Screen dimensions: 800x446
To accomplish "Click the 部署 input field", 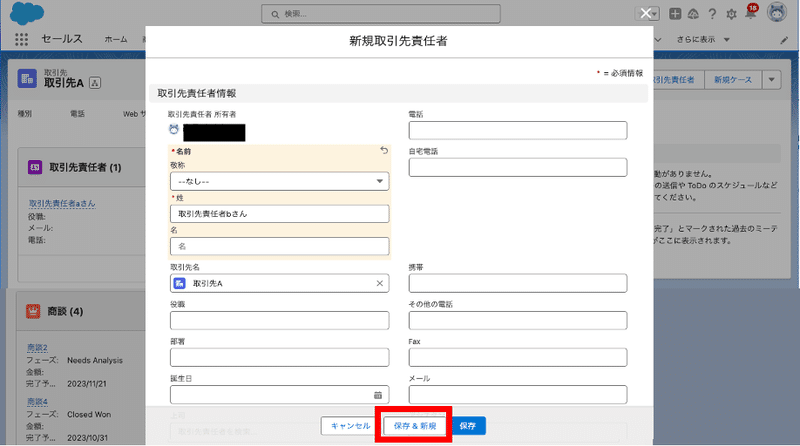I will (280, 357).
